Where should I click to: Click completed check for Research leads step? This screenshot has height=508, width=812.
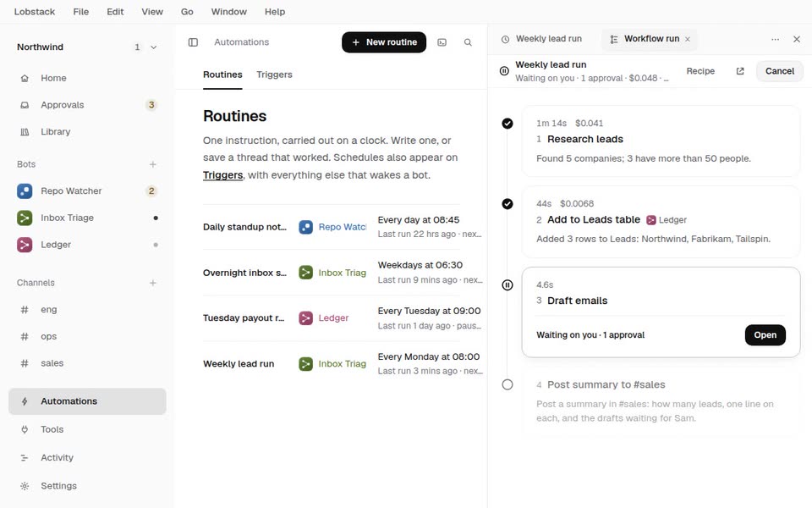[507, 124]
